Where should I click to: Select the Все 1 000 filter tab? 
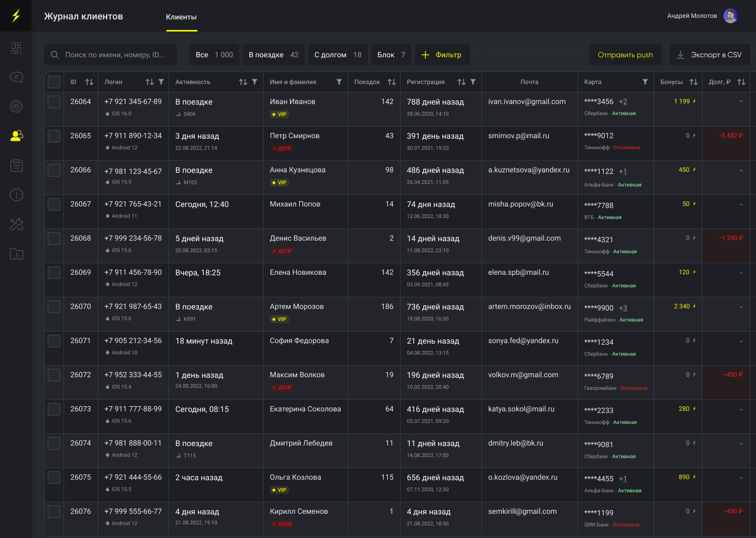click(x=214, y=55)
